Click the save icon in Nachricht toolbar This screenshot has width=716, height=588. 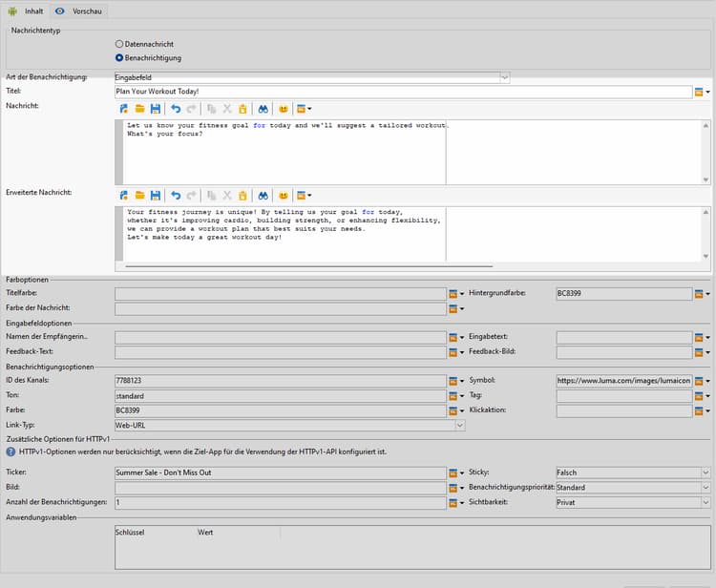(155, 110)
